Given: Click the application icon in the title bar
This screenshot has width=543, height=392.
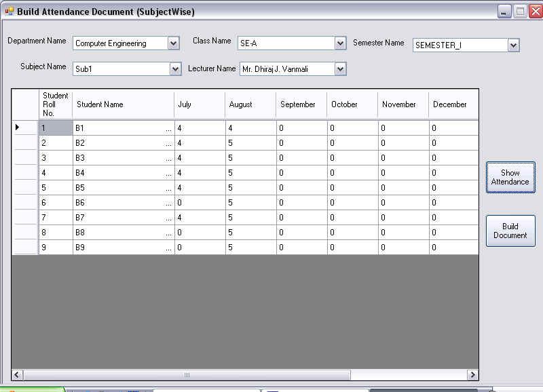Looking at the screenshot, I should tap(9, 12).
